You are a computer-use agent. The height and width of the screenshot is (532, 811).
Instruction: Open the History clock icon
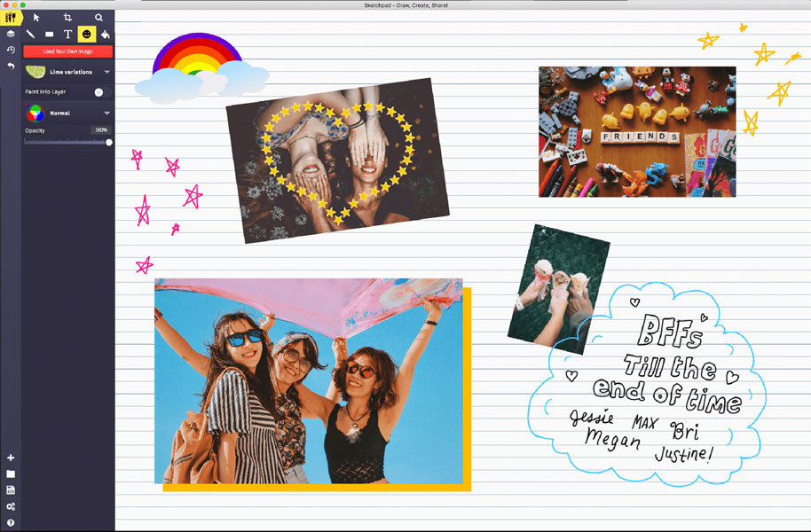11,50
